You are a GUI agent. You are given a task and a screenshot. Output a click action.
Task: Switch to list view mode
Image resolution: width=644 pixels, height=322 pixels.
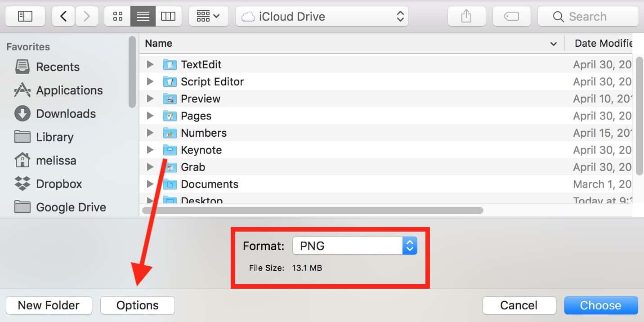pos(143,17)
